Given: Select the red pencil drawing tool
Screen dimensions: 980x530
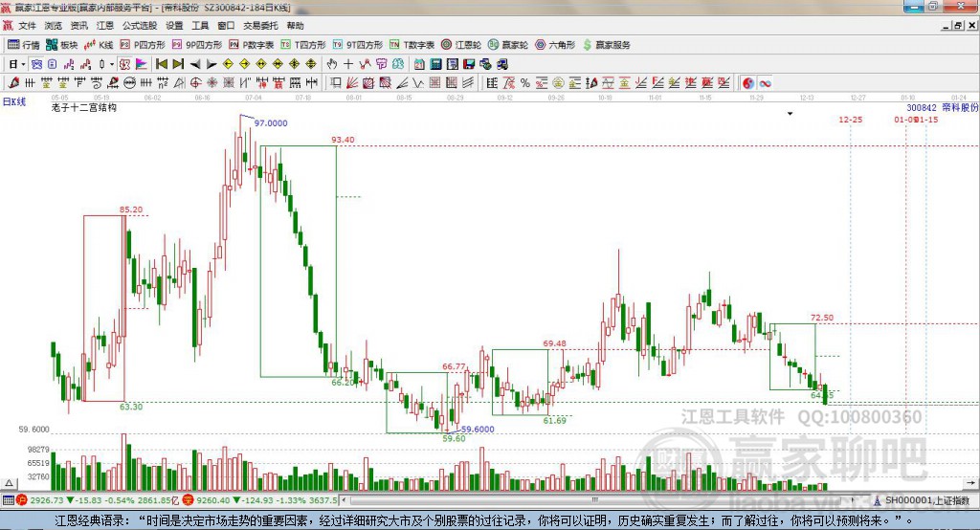Looking at the screenshot, I should click(x=13, y=82).
